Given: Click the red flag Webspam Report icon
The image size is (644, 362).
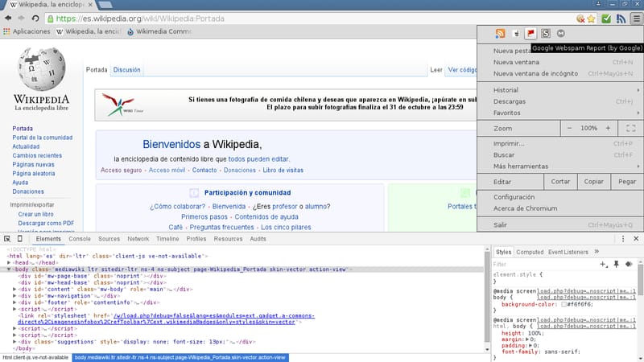Looking at the screenshot, I should point(530,33).
